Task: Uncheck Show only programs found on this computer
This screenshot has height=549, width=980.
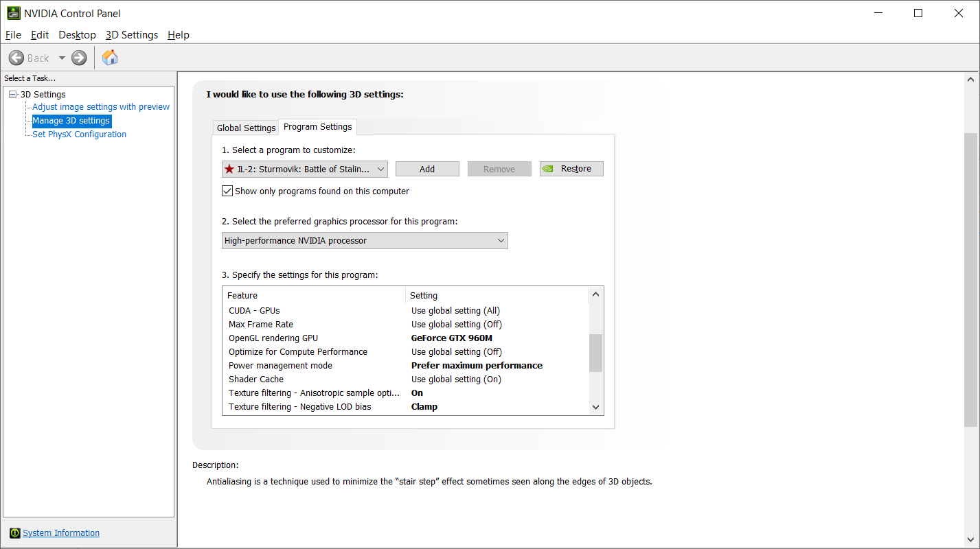Action: [x=227, y=191]
